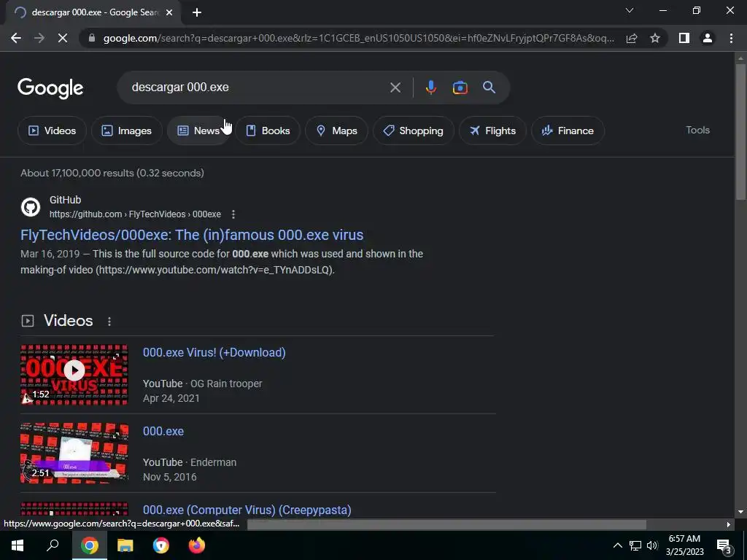
Task: Switch to Images filter
Action: [127, 131]
